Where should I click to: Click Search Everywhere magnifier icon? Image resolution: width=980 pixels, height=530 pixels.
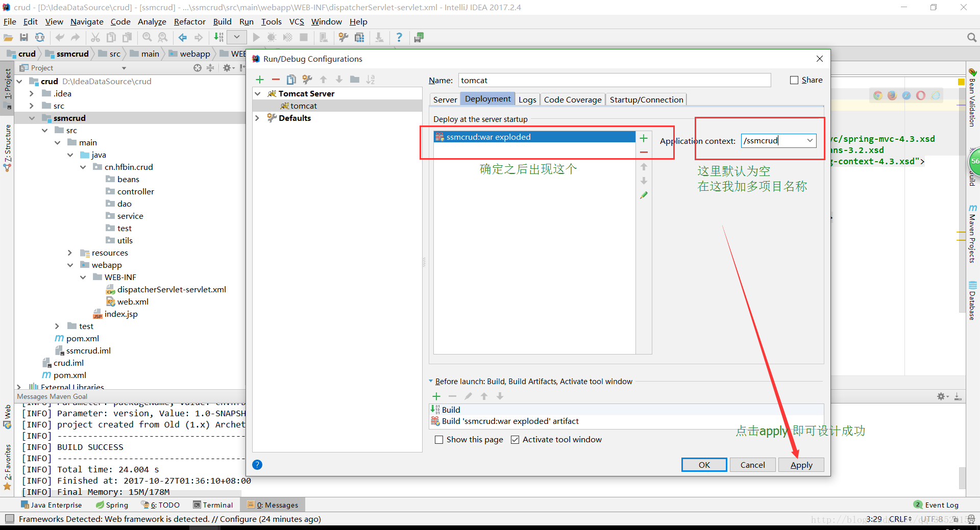pyautogui.click(x=971, y=37)
